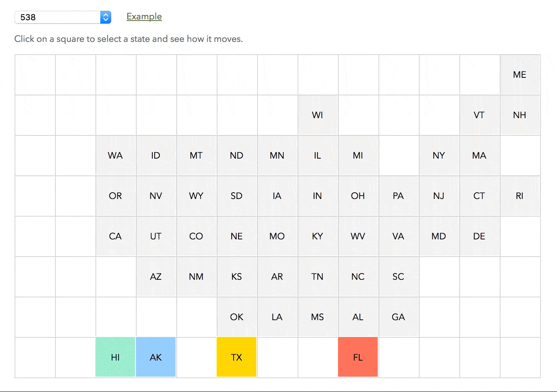
Task: Click the GA state square
Action: tap(398, 316)
